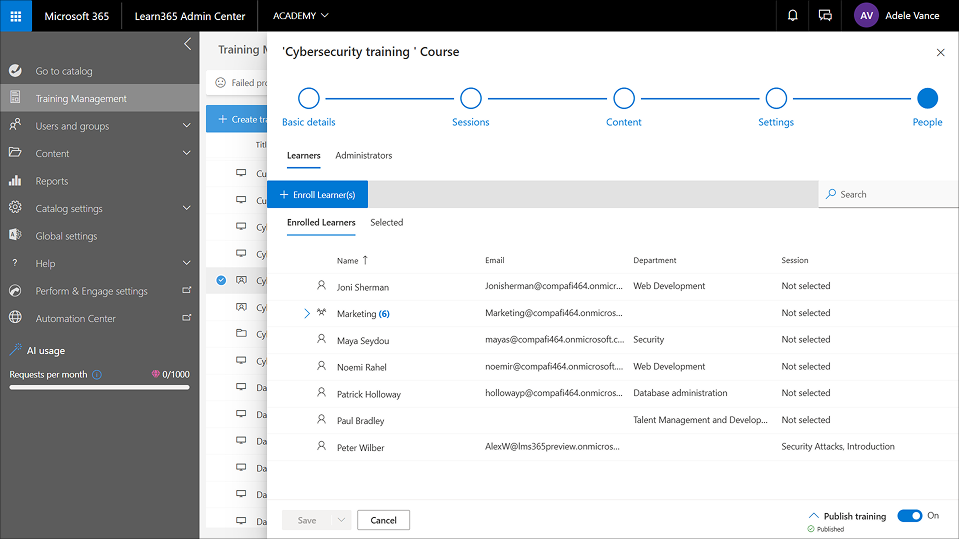Open the Microsoft 365 app launcher grid
The width and height of the screenshot is (959, 539).
pos(16,16)
